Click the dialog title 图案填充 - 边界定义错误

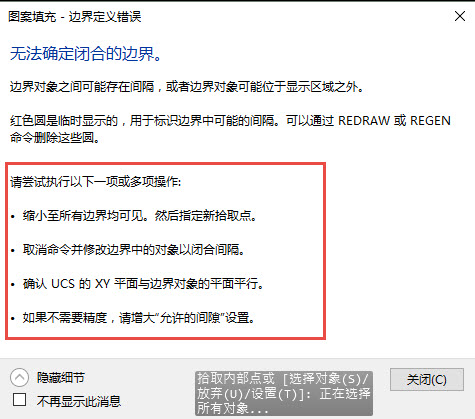coord(75,16)
